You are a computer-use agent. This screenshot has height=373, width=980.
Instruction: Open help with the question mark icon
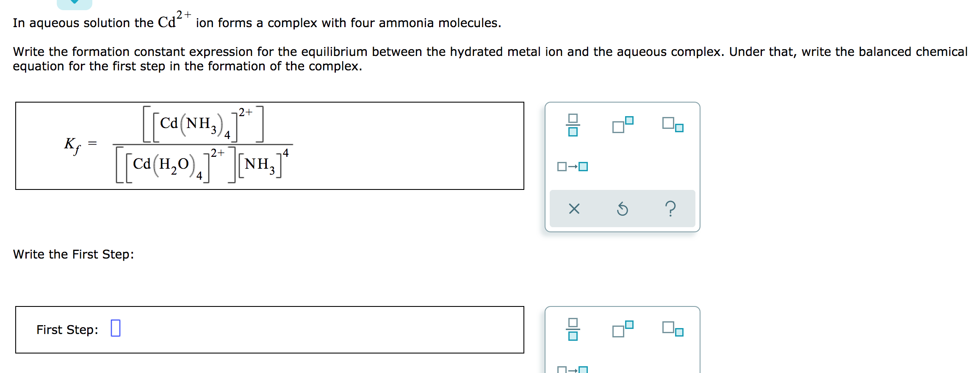point(670,209)
